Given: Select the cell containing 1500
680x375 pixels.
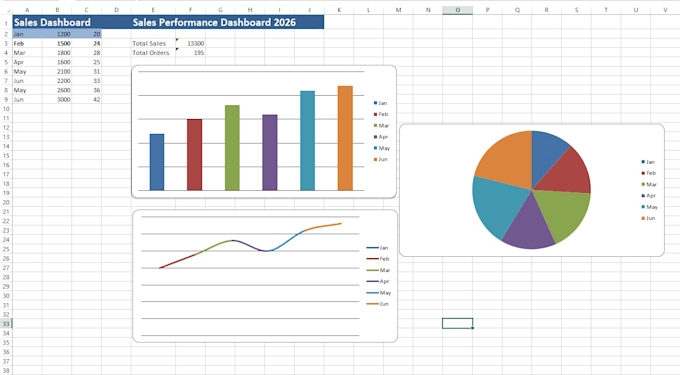Looking at the screenshot, I should tap(57, 43).
